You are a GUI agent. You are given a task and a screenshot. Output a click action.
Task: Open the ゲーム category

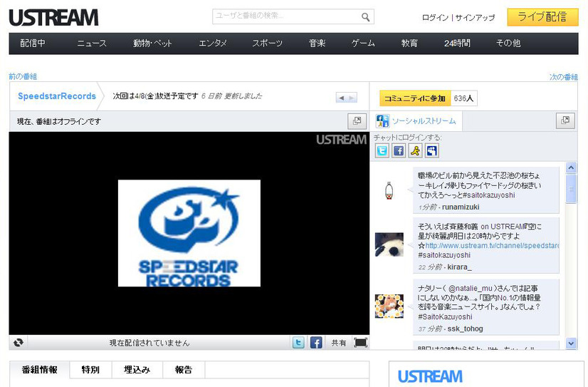click(363, 43)
